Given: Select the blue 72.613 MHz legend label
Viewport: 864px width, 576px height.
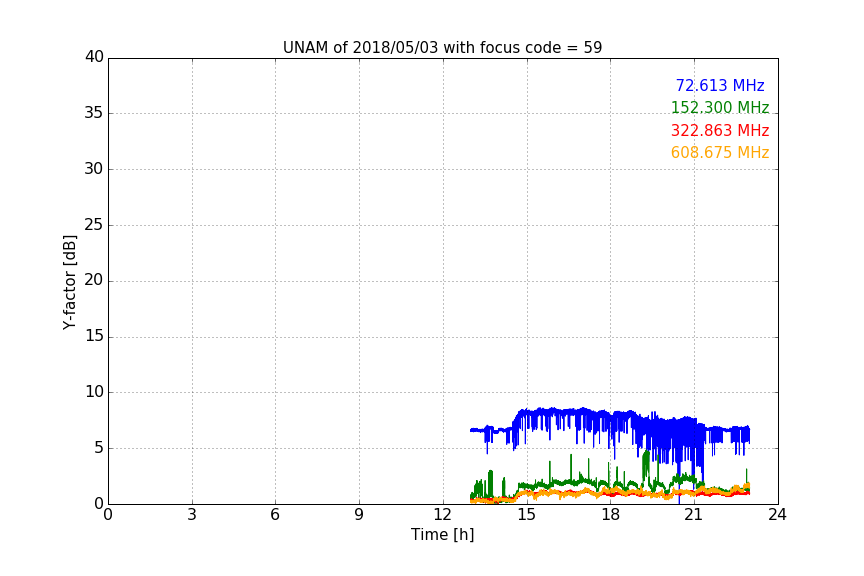Looking at the screenshot, I should tap(720, 85).
